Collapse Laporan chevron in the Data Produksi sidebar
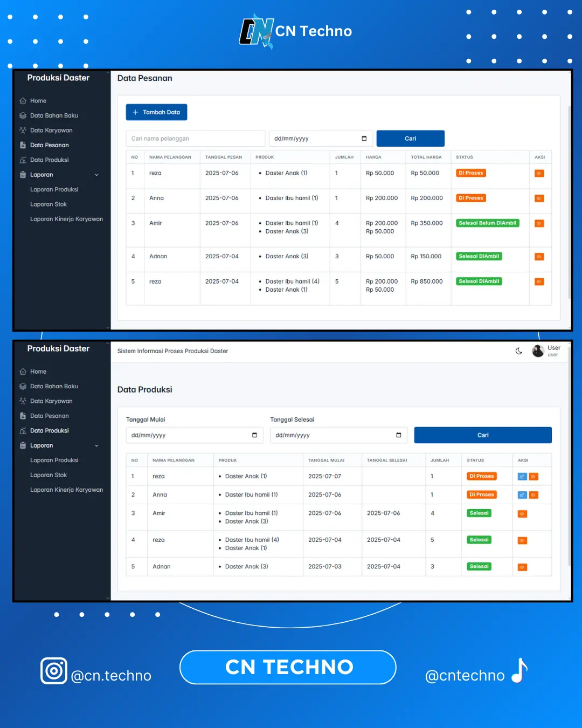Image resolution: width=582 pixels, height=728 pixels. pos(97,445)
